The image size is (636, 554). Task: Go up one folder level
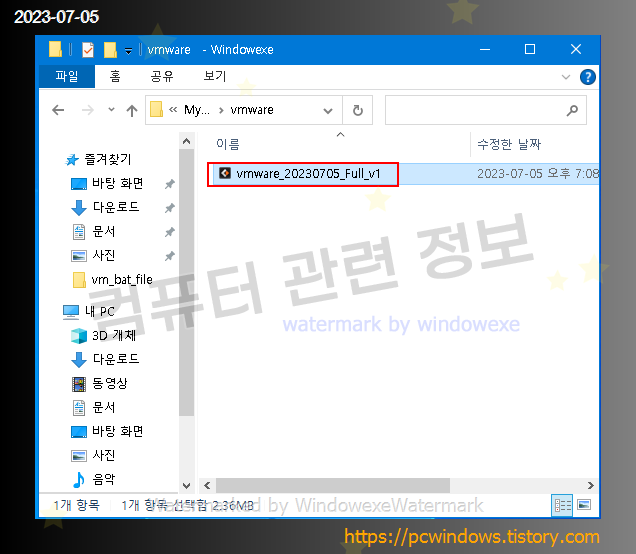coord(132,110)
